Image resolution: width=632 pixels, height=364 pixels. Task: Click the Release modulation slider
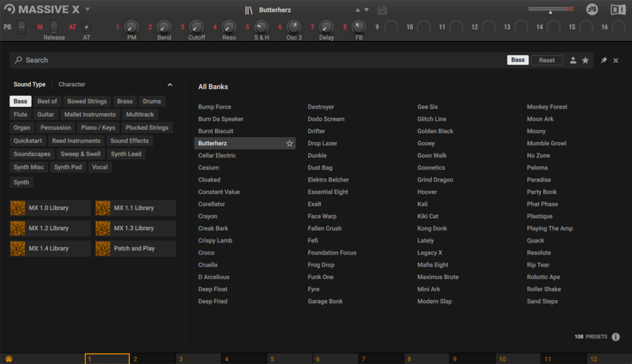[54, 27]
